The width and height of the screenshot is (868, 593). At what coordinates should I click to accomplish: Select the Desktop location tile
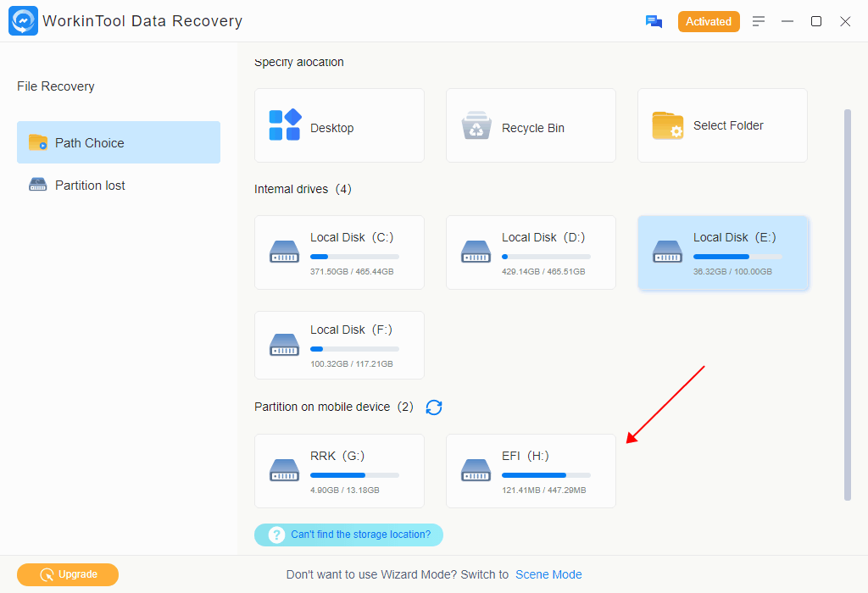click(339, 125)
